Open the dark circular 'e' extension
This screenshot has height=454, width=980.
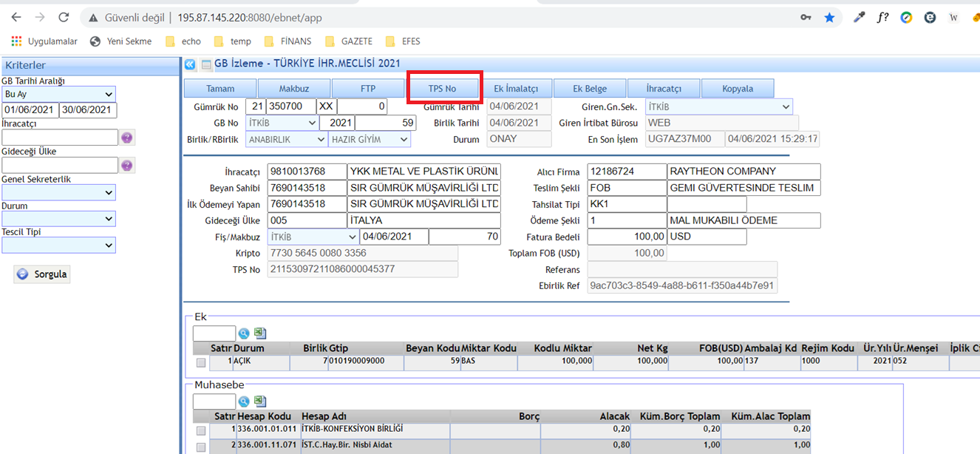coord(930,17)
